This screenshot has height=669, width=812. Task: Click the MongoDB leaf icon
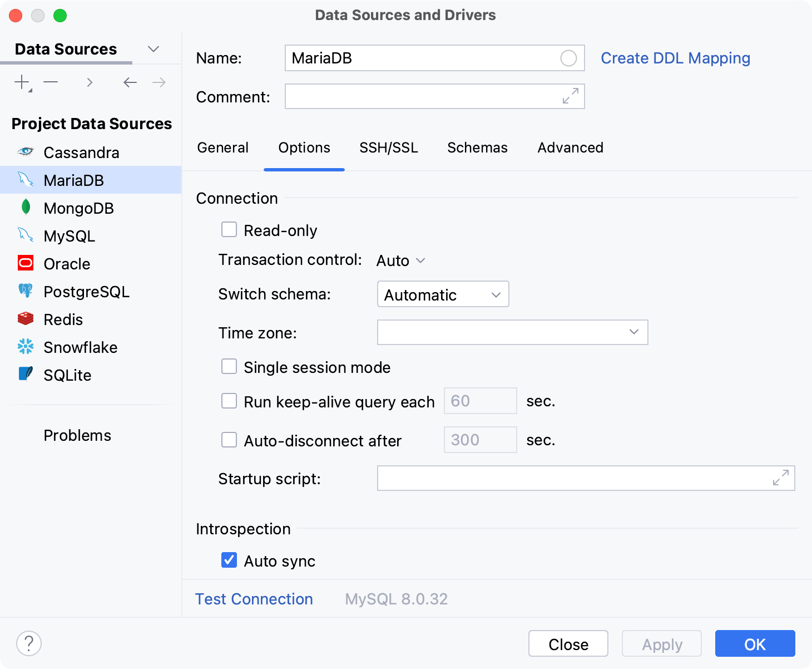click(x=26, y=208)
